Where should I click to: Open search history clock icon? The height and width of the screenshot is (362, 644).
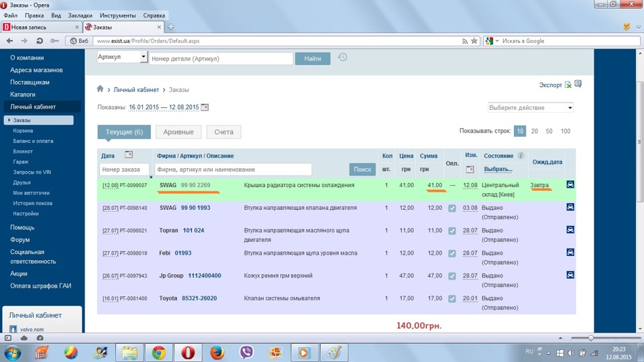[343, 58]
